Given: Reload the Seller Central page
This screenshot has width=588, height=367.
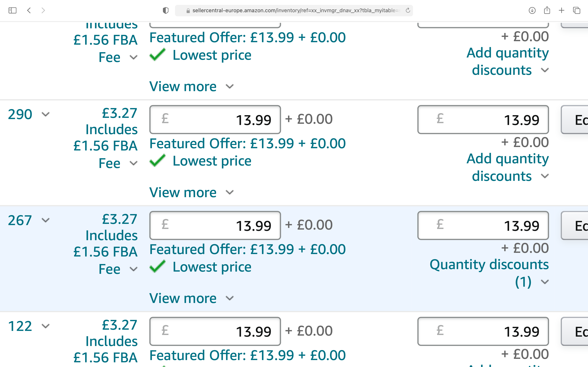Looking at the screenshot, I should 408,10.
